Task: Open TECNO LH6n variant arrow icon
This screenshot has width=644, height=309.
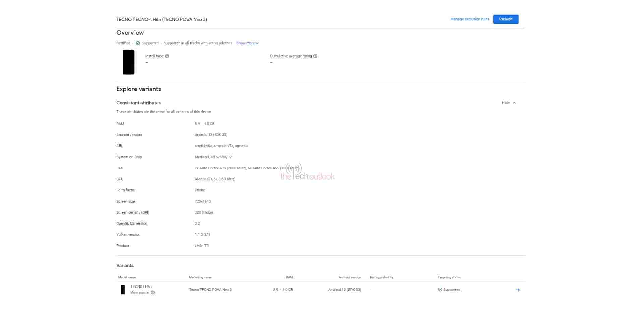Action: (x=517, y=290)
